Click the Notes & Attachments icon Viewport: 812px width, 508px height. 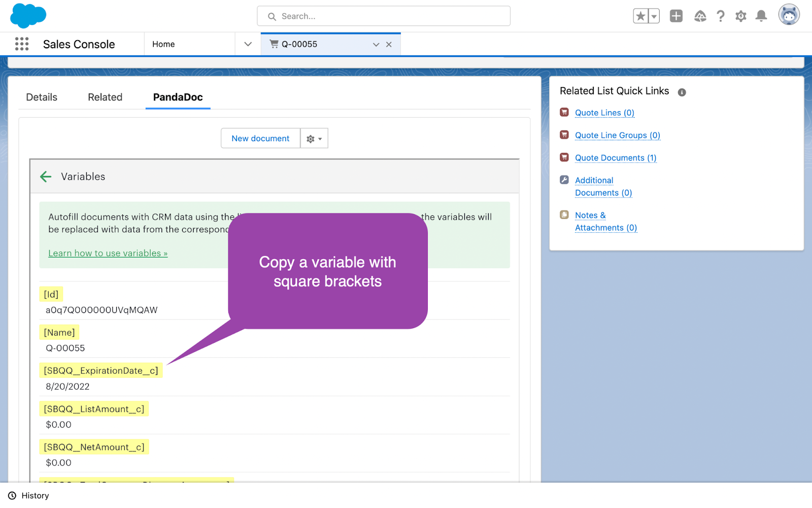tap(564, 214)
